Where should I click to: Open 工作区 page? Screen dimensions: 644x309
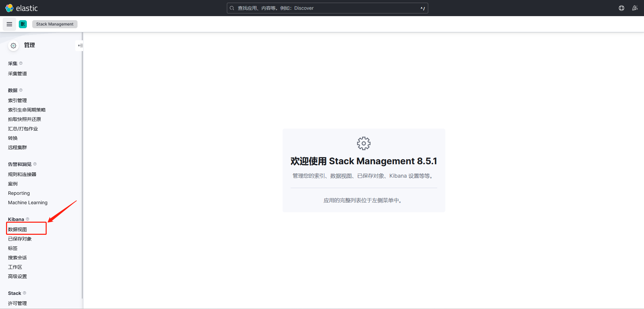(x=15, y=267)
